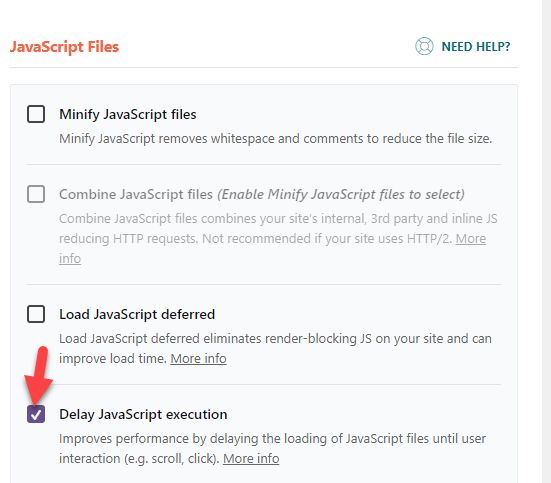Open More info link for Load JavaScript deferred
Viewport: 551px width, 483px height.
pyautogui.click(x=198, y=359)
